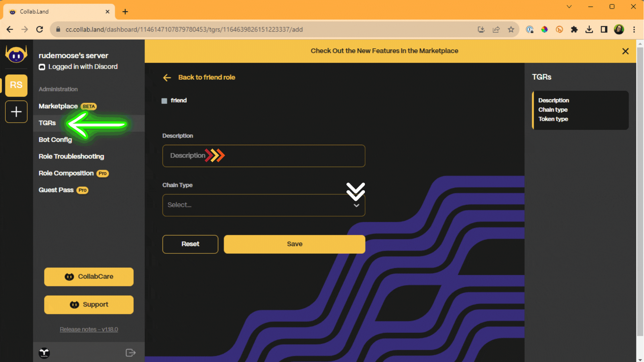The image size is (644, 362).
Task: Go to Bot Config
Action: [x=55, y=140]
